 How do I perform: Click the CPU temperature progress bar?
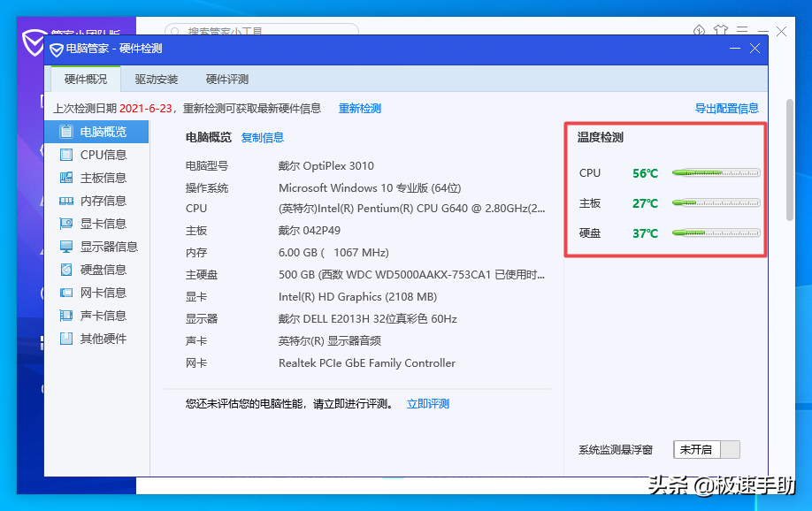[x=716, y=173]
